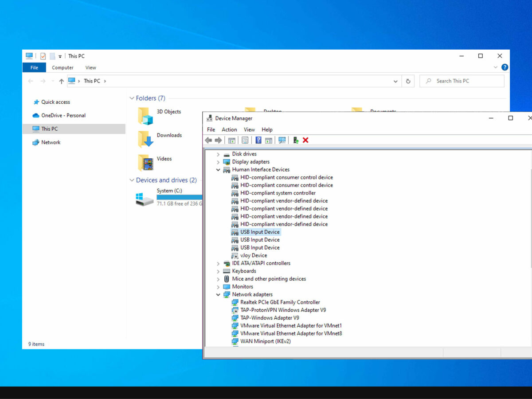Click the Explorer Help question-mark icon
Image resolution: width=532 pixels, height=399 pixels.
tap(505, 67)
